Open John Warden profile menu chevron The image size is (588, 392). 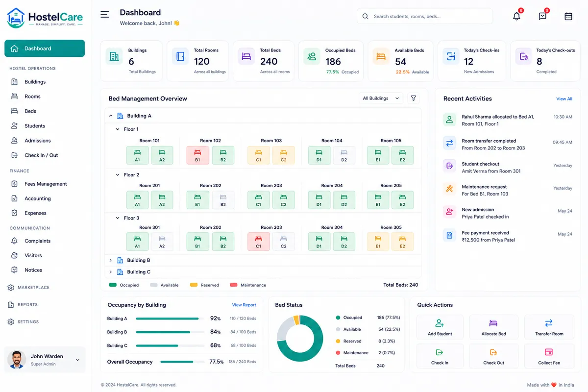tap(77, 360)
